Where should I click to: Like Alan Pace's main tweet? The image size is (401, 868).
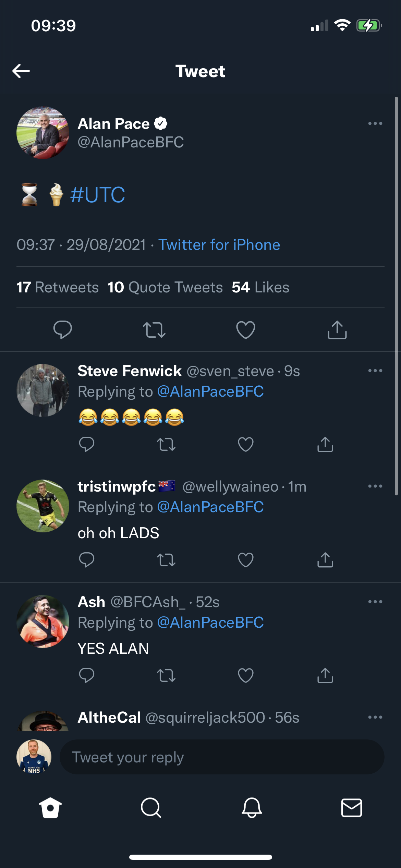(246, 330)
